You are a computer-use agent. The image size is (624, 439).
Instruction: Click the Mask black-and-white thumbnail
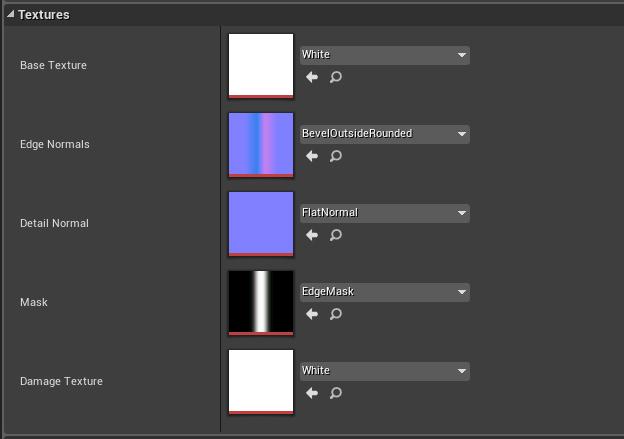tap(261, 302)
